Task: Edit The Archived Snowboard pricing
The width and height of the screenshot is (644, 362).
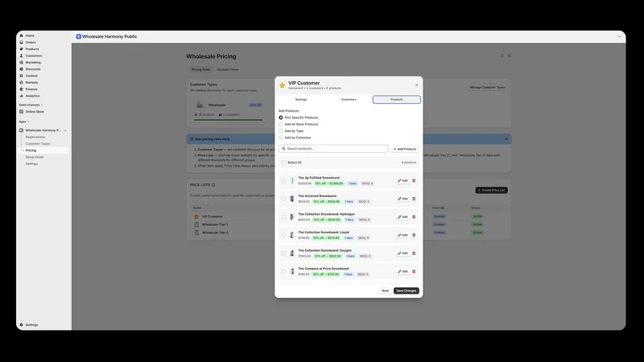Action: click(403, 199)
